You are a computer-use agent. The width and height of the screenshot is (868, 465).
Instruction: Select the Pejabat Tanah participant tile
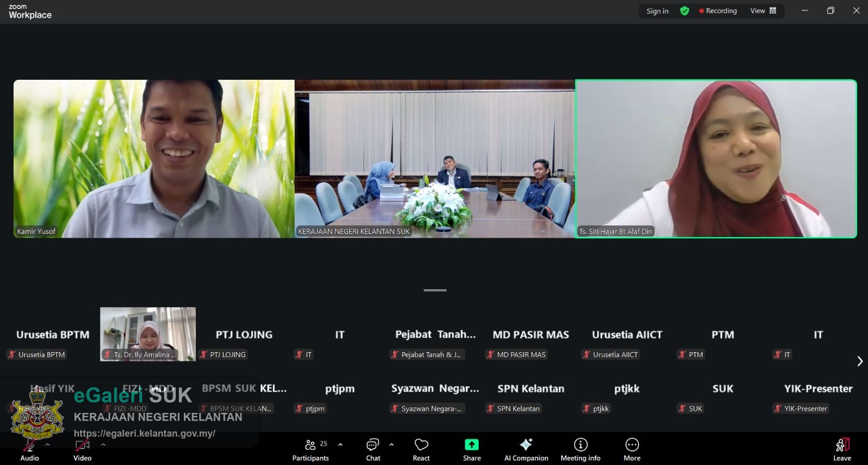[435, 335]
